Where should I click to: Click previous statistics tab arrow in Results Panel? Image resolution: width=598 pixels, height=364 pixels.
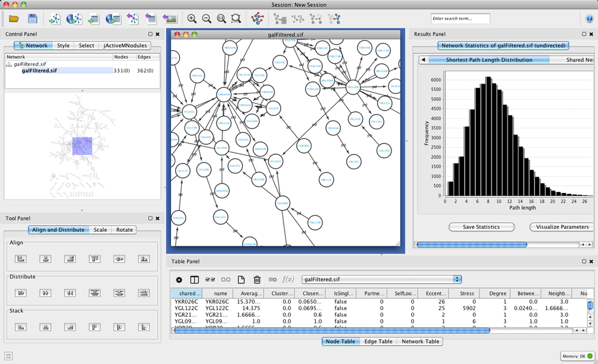click(x=423, y=60)
